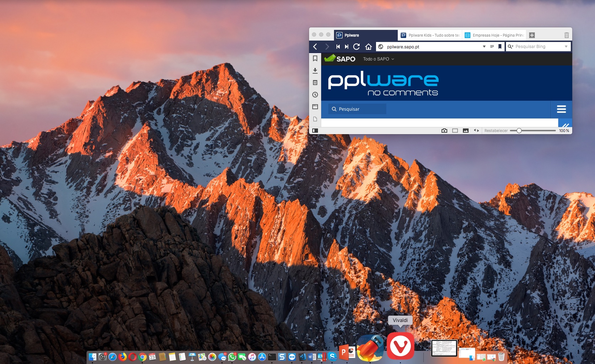Image resolution: width=595 pixels, height=364 pixels.
Task: Switch to the Pplware tab
Action: 366,35
